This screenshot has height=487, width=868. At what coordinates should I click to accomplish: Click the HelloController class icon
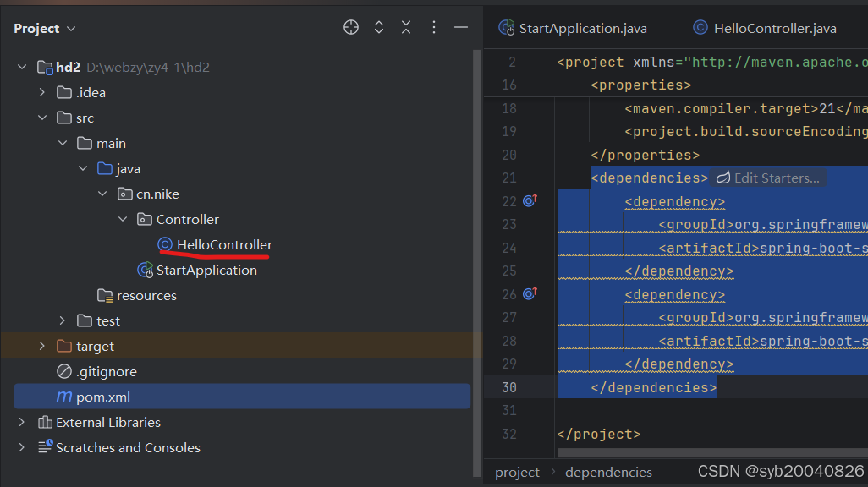pos(165,244)
